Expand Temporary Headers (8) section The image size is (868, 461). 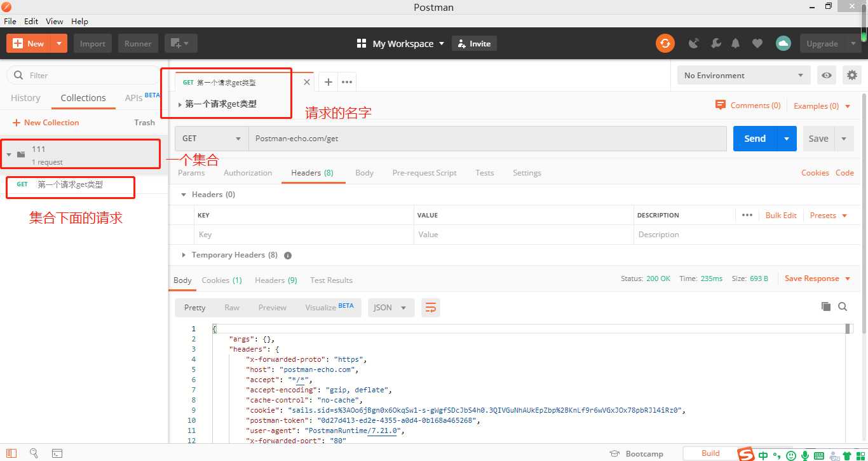184,255
